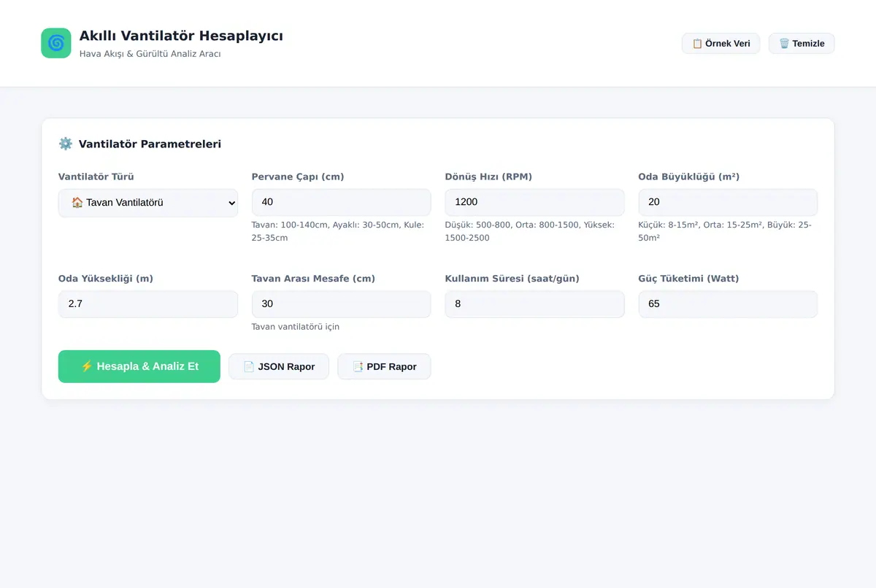Click the title "Akıllı Vantilatör Hesaplayıcı"
This screenshot has height=588, width=876.
tap(181, 36)
